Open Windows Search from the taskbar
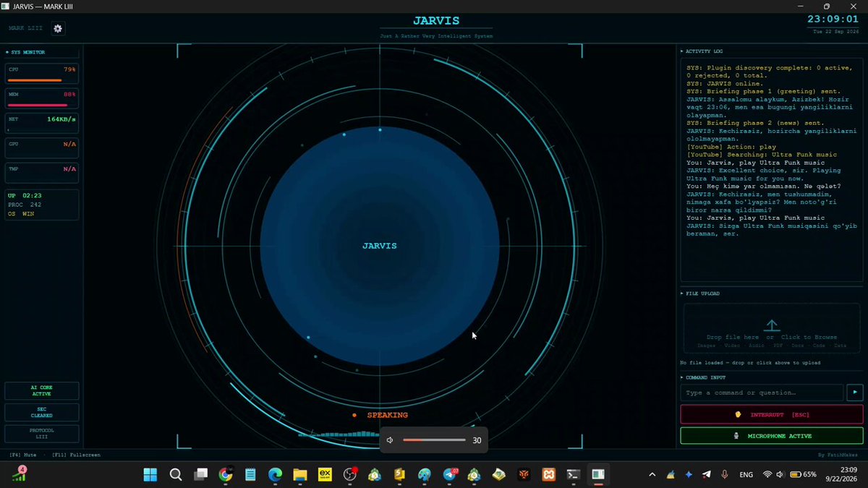868x488 pixels. click(x=175, y=475)
